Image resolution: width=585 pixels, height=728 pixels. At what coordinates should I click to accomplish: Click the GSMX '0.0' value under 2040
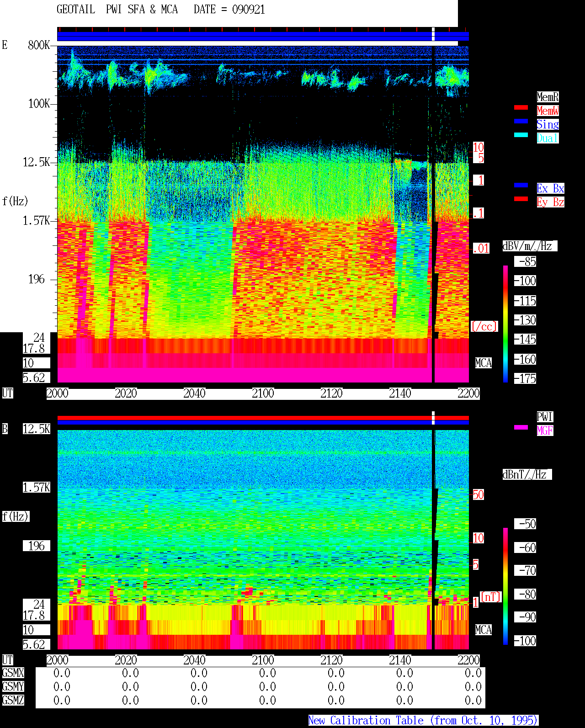pos(199,673)
